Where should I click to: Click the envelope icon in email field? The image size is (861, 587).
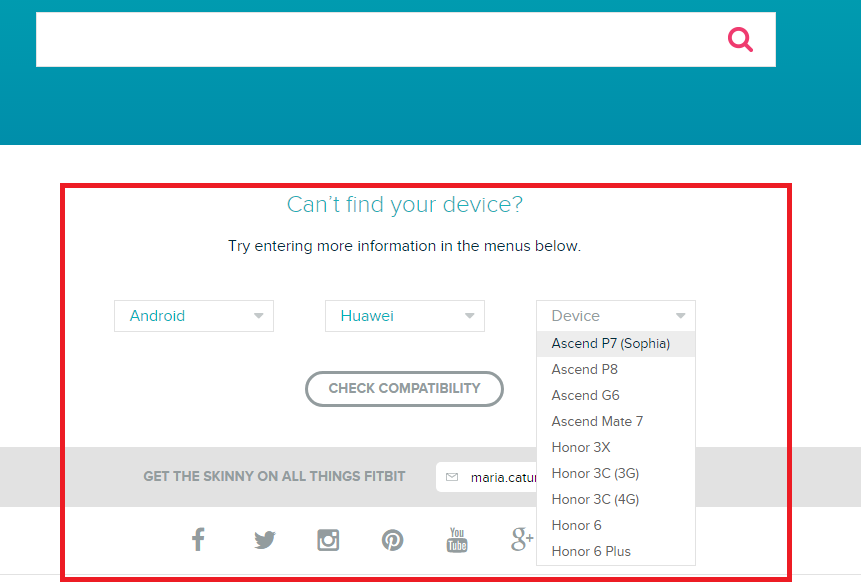pyautogui.click(x=452, y=477)
